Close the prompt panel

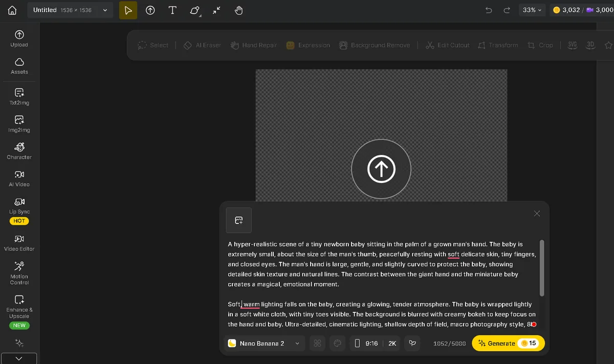(x=537, y=214)
